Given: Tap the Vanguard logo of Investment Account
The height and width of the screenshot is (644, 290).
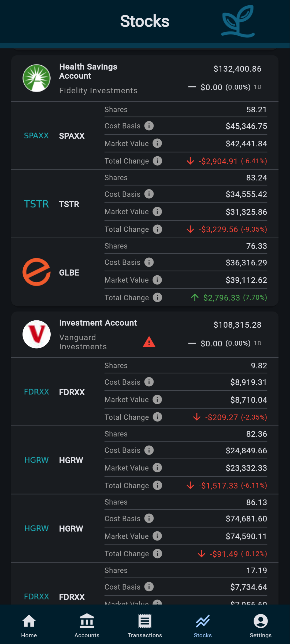Looking at the screenshot, I should (x=36, y=334).
